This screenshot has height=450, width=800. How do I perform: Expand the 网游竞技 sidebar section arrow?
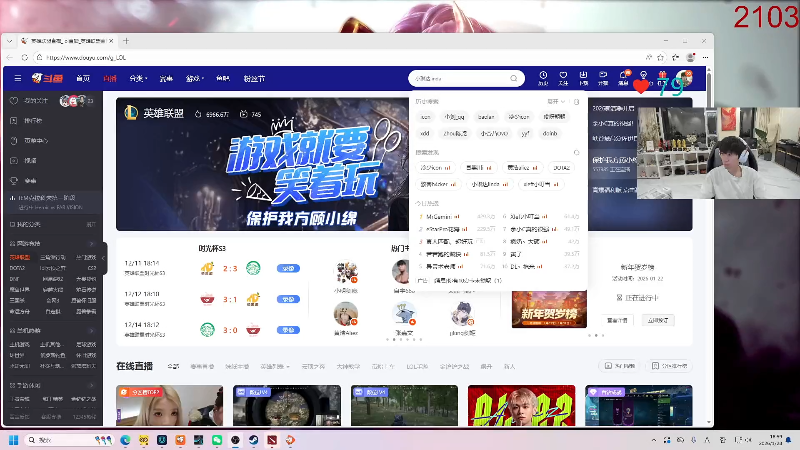92,243
